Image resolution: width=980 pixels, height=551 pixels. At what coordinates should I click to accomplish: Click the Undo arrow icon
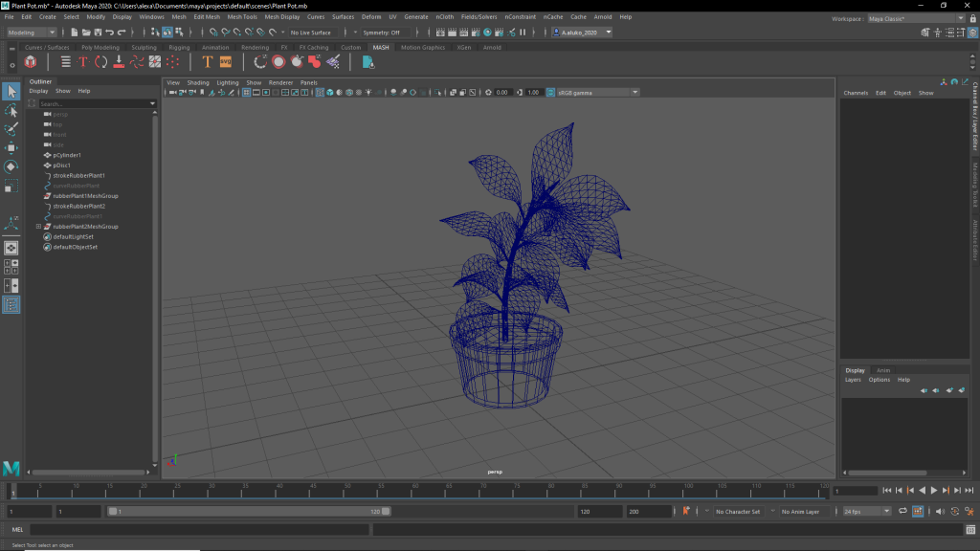pos(110,33)
